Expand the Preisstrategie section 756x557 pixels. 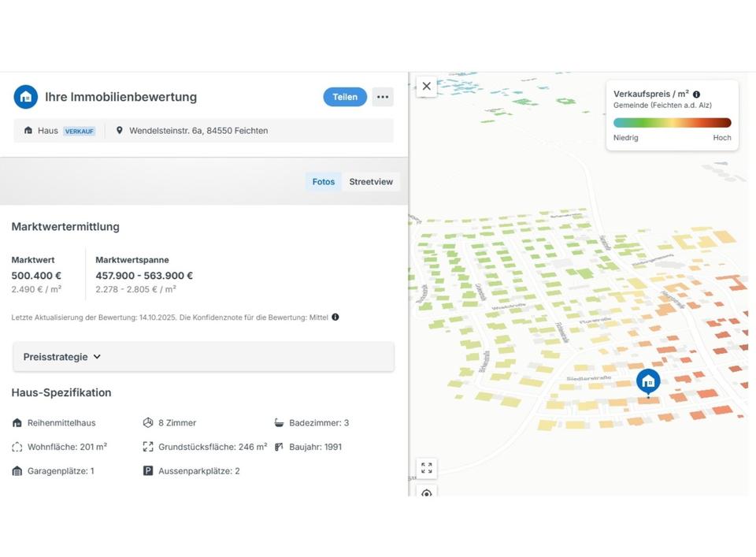pos(203,357)
